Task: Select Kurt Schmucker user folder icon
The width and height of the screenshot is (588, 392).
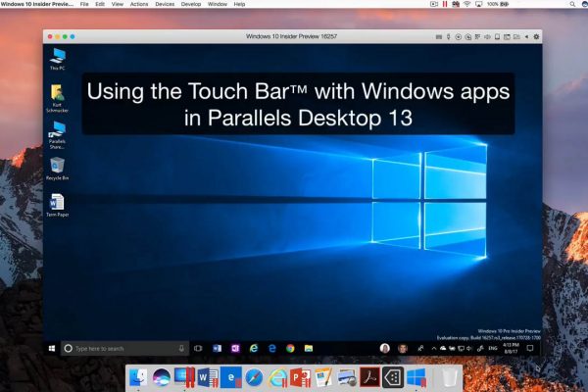Action: click(57, 98)
